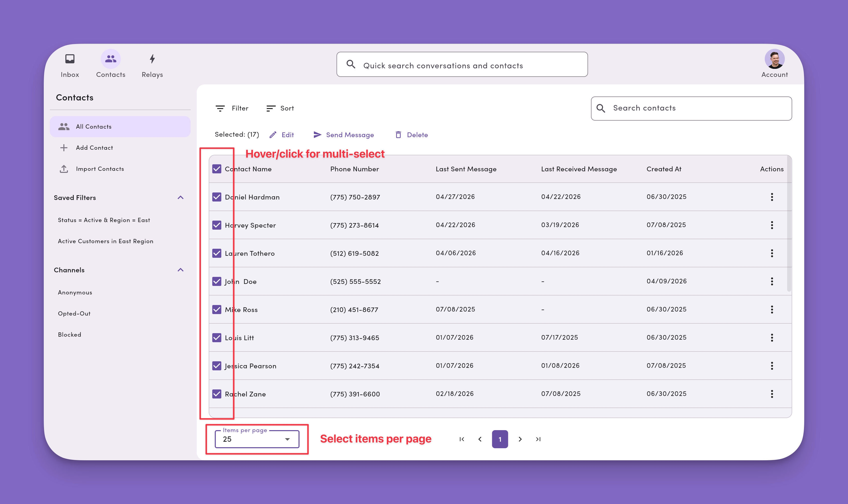The image size is (848, 504).
Task: Click the Last Received Message column header
Action: 579,169
